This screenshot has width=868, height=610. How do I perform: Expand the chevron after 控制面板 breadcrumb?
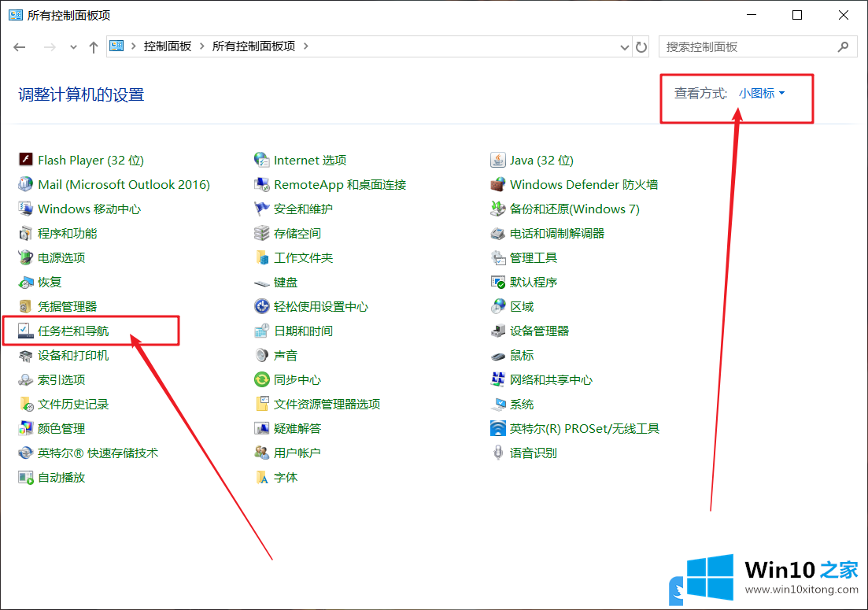(201, 46)
